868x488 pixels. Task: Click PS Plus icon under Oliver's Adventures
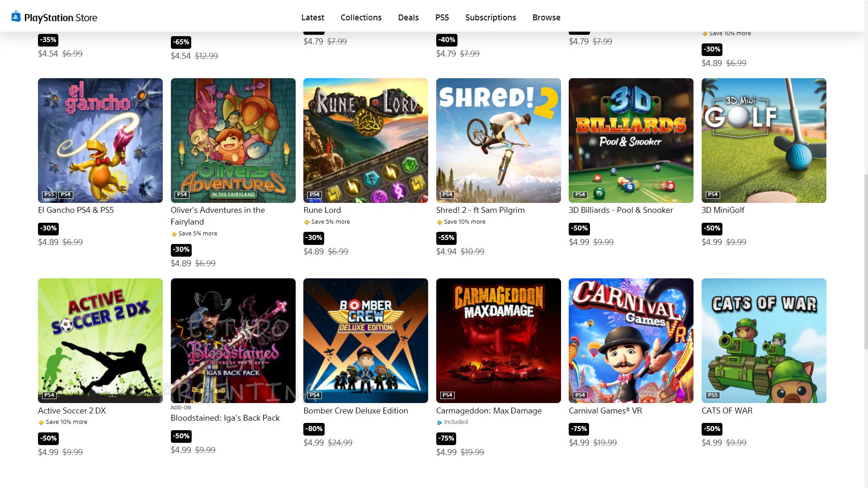pos(174,234)
